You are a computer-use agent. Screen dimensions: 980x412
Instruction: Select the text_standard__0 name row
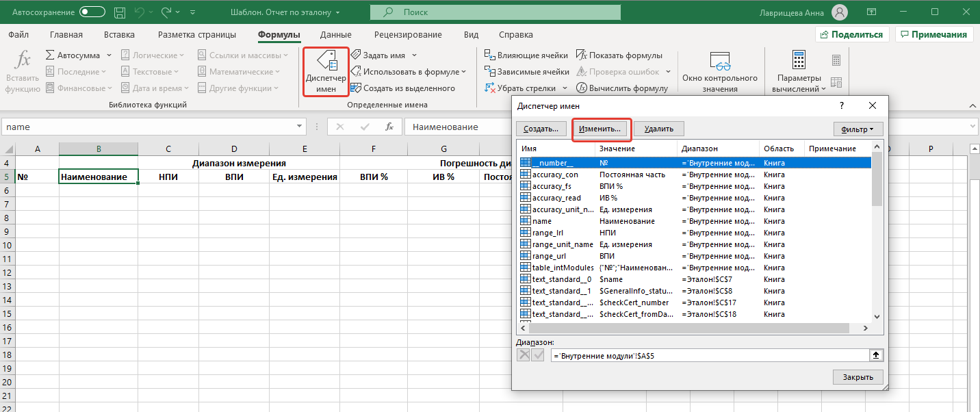coord(695,279)
